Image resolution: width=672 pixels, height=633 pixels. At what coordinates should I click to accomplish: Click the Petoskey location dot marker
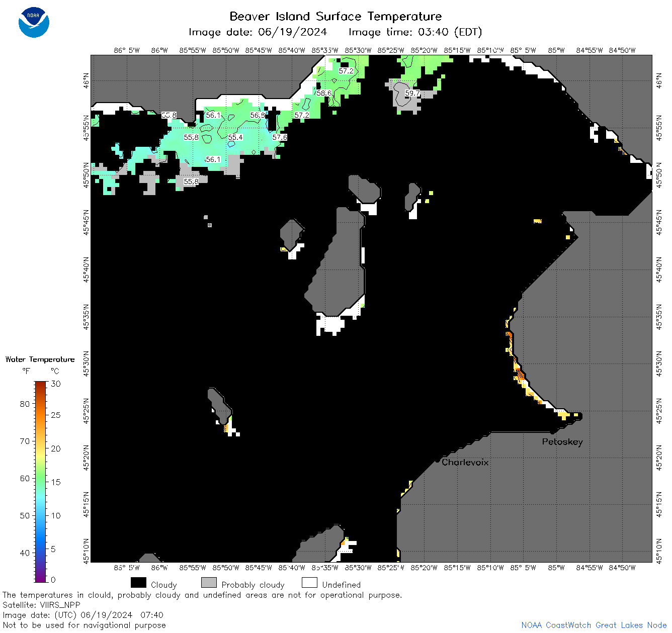pyautogui.click(x=552, y=431)
